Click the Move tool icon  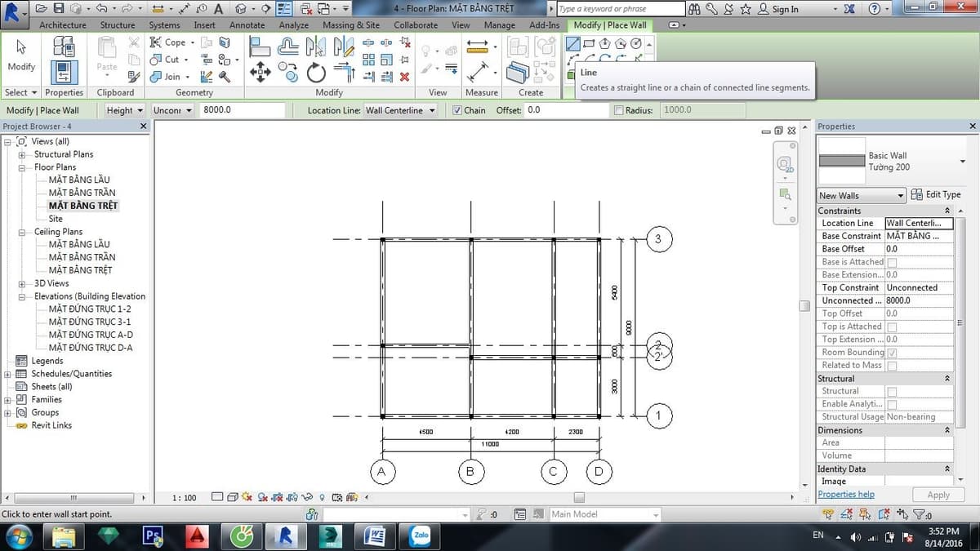pyautogui.click(x=260, y=73)
